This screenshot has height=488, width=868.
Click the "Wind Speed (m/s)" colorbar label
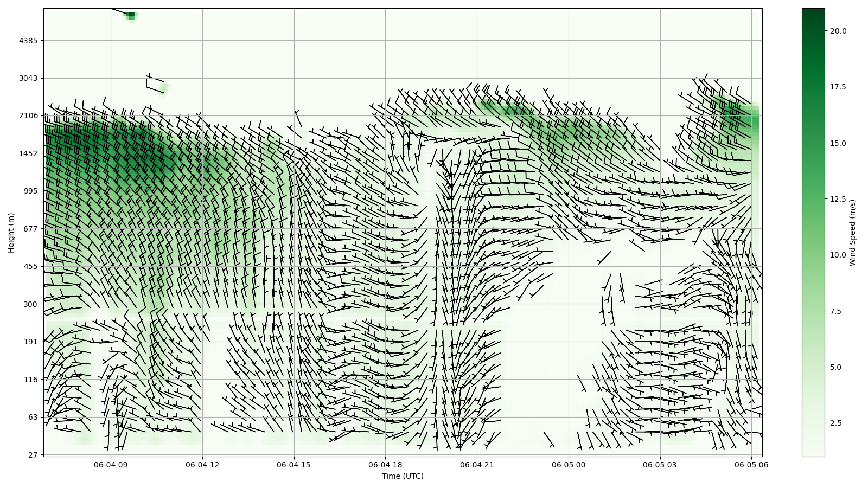coord(852,233)
